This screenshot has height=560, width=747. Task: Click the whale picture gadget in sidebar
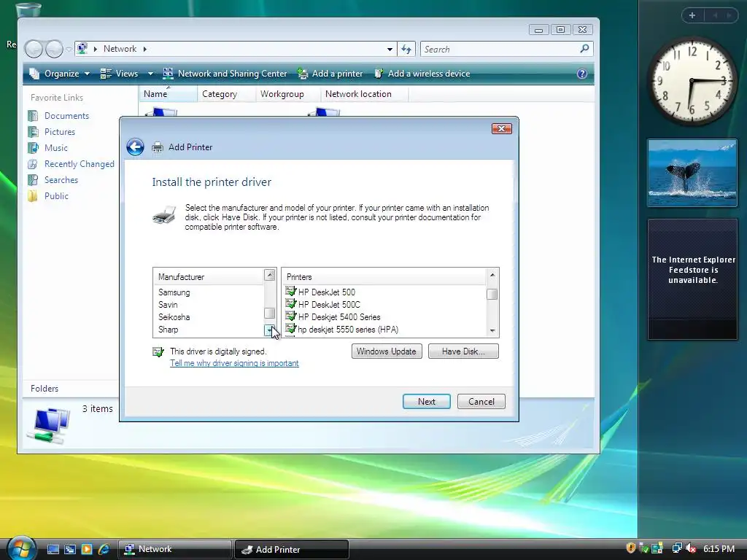coord(692,173)
